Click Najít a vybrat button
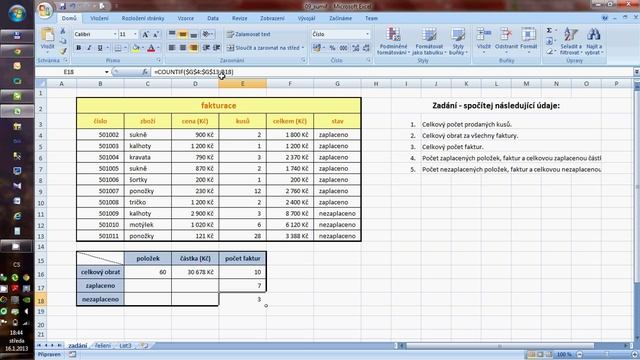 pyautogui.click(x=593, y=41)
